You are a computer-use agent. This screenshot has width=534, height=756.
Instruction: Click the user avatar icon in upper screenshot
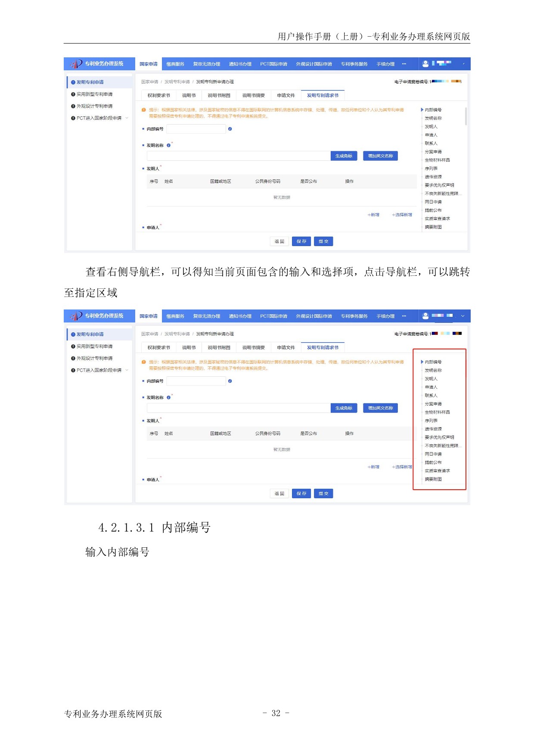click(425, 64)
